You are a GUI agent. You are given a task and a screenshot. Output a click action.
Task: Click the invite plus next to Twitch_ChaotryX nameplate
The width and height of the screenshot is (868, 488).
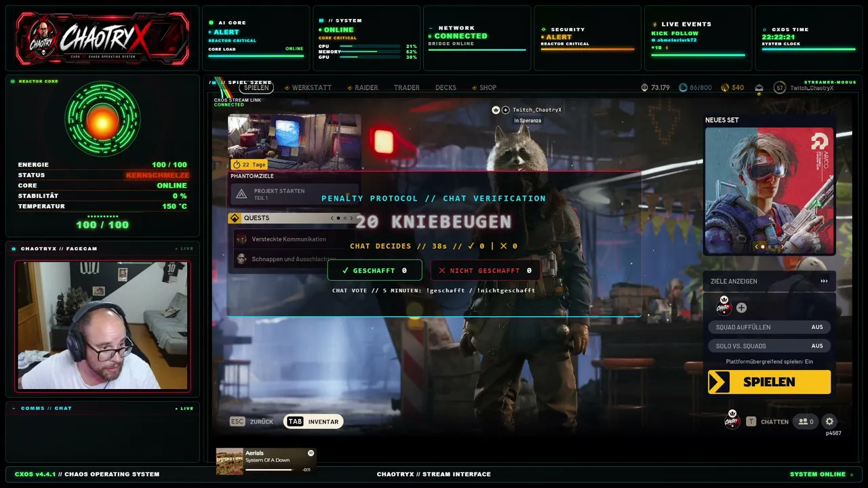click(x=506, y=110)
